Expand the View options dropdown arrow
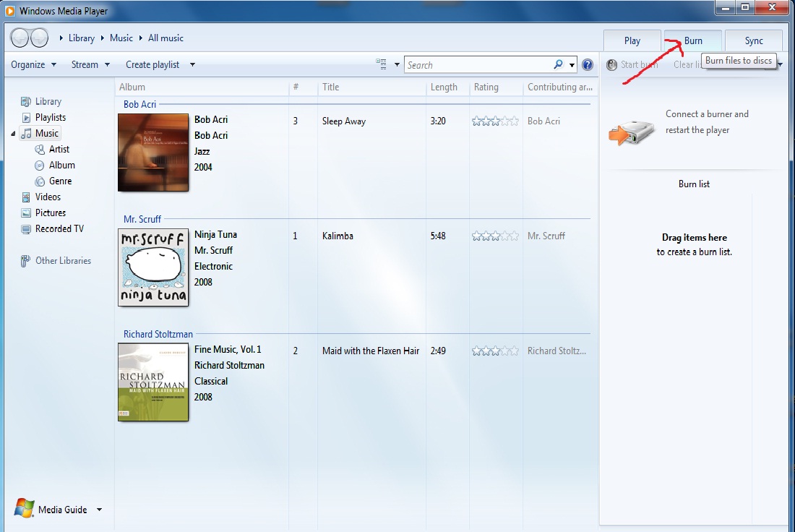Image resolution: width=795 pixels, height=532 pixels. (x=397, y=65)
